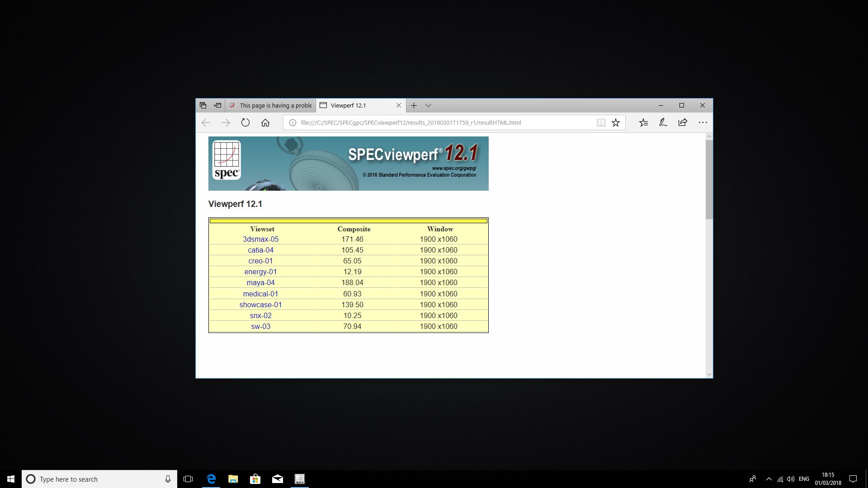Click the Refresh page icon
This screenshot has height=488, width=868.
[x=245, y=122]
